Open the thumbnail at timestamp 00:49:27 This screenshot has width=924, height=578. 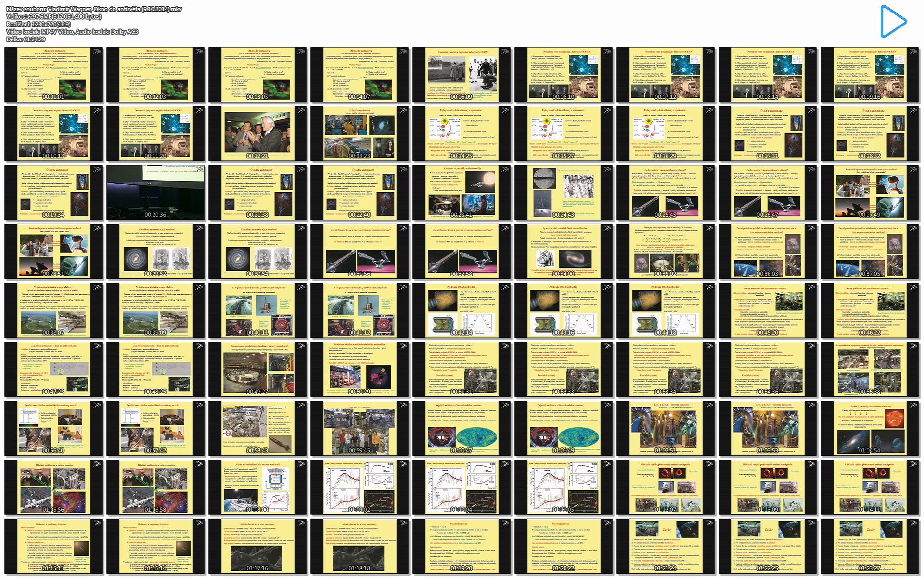[257, 369]
